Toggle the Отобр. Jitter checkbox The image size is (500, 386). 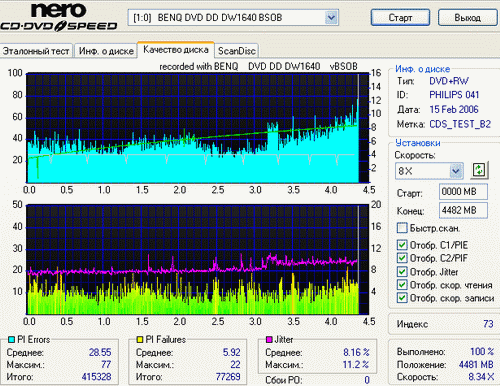[402, 271]
